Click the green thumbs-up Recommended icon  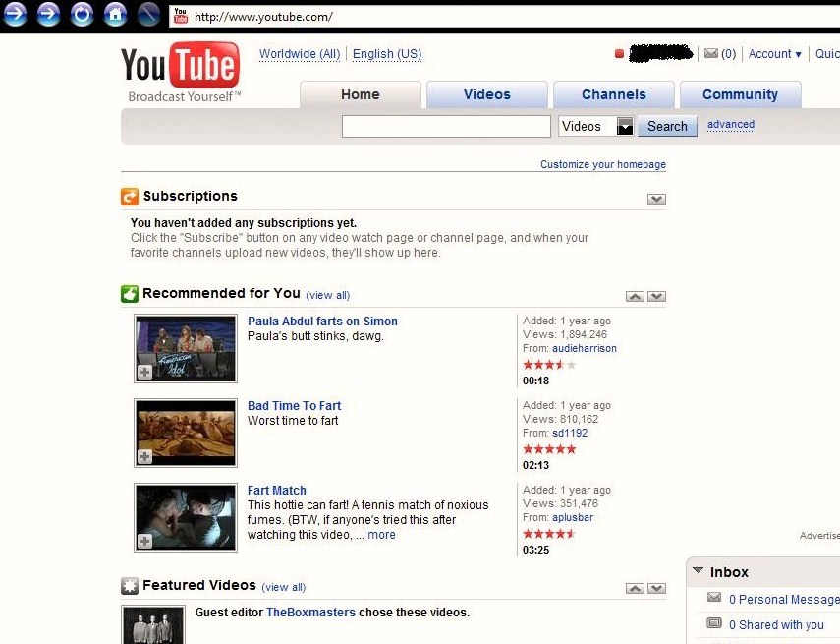pos(129,294)
